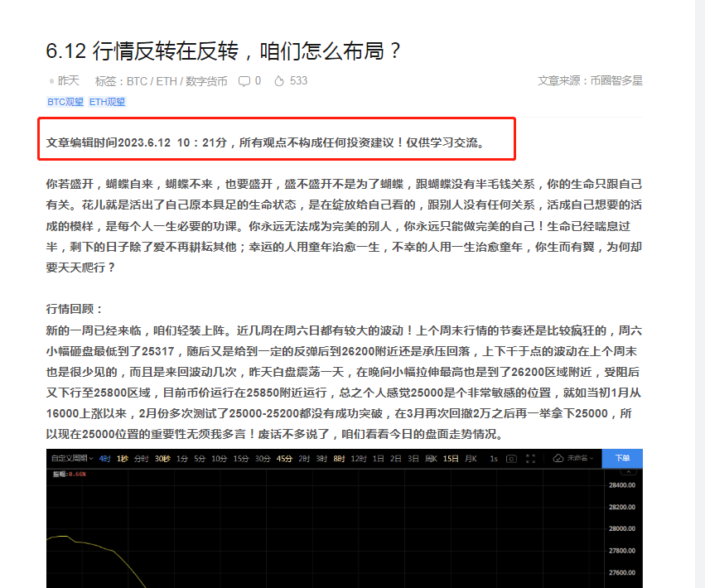Screen dimensions: 705x588
Task: Select the 15分 timeframe
Action: tap(240, 459)
